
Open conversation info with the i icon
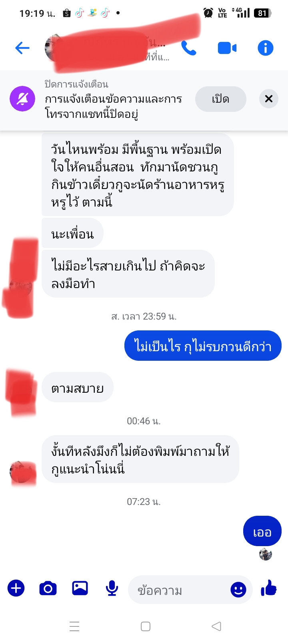tap(266, 48)
